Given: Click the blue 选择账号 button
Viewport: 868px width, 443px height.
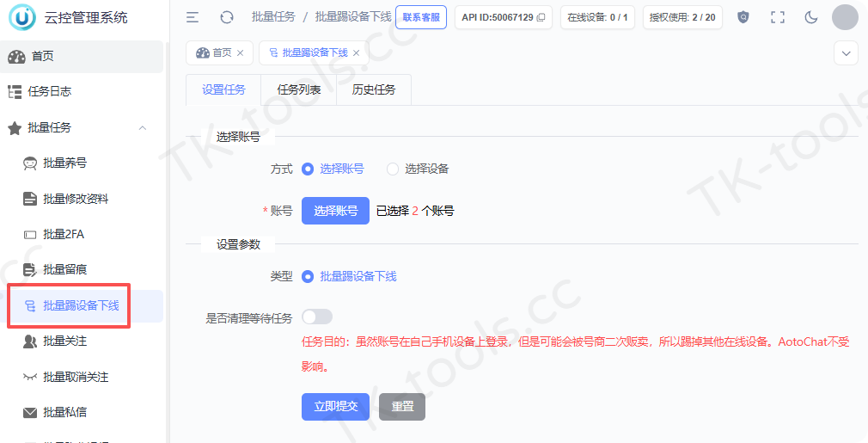Looking at the screenshot, I should (x=335, y=211).
